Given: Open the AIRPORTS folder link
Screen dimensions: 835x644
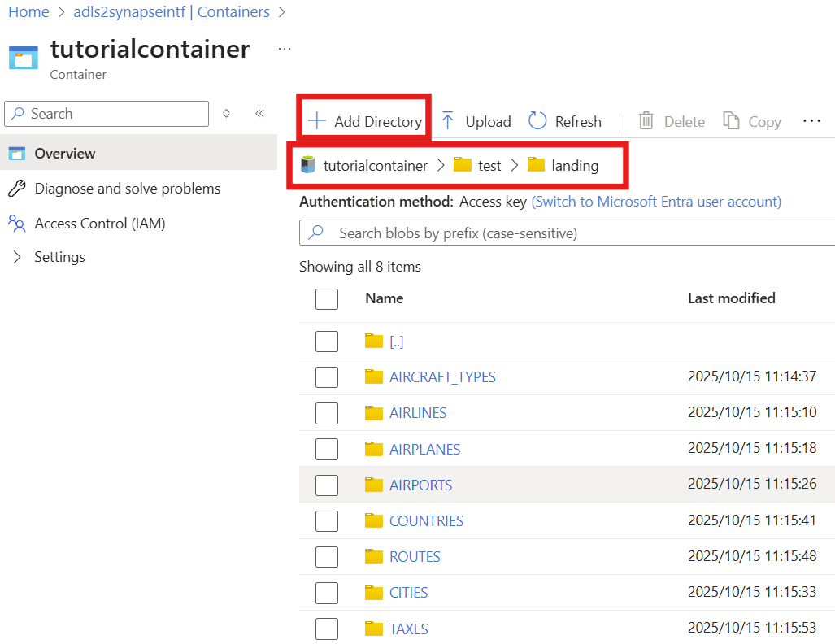Looking at the screenshot, I should (x=420, y=485).
